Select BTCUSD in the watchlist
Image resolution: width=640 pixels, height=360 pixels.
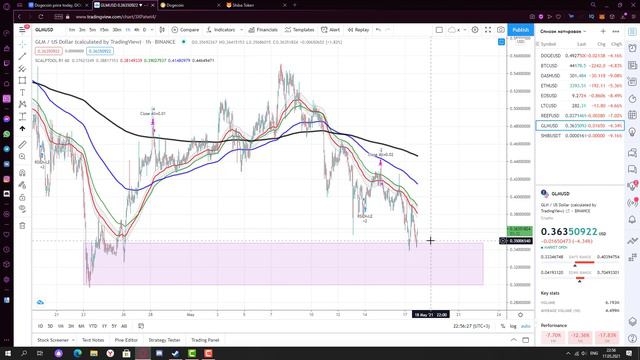(580, 65)
